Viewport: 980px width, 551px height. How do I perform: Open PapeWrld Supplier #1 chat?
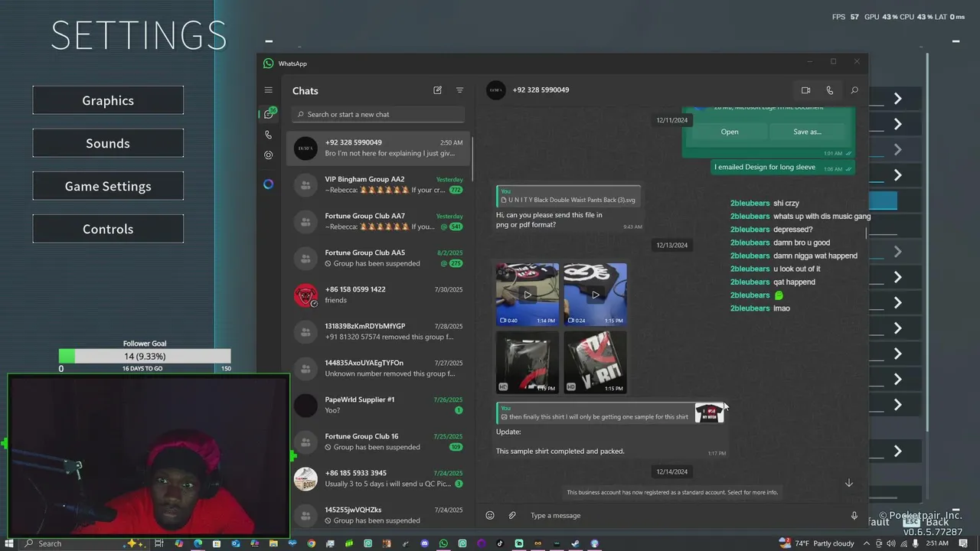[x=378, y=405]
